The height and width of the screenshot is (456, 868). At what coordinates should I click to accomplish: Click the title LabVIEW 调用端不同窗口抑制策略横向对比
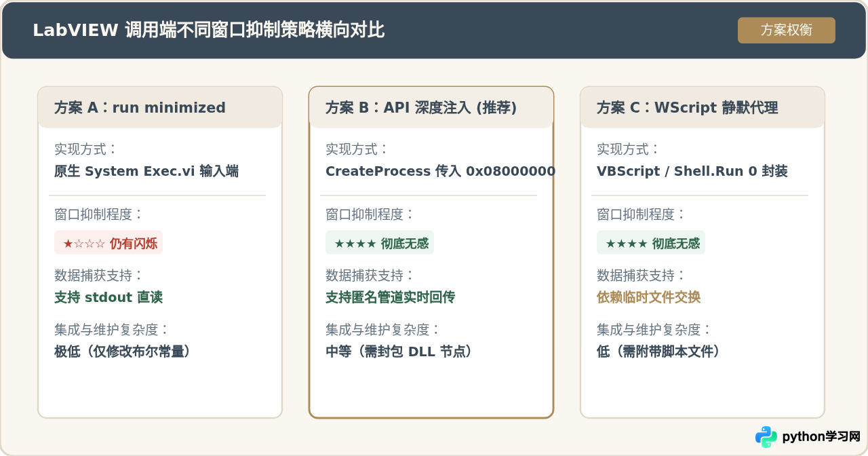[209, 31]
